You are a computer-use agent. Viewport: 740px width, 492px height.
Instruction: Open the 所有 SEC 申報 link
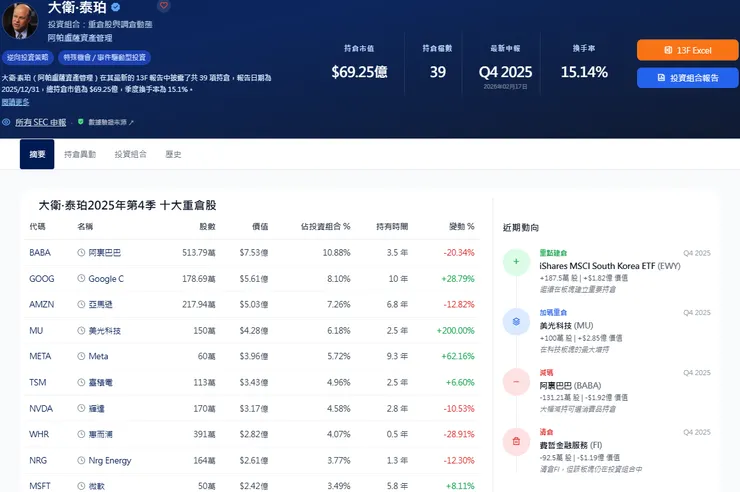click(41, 122)
